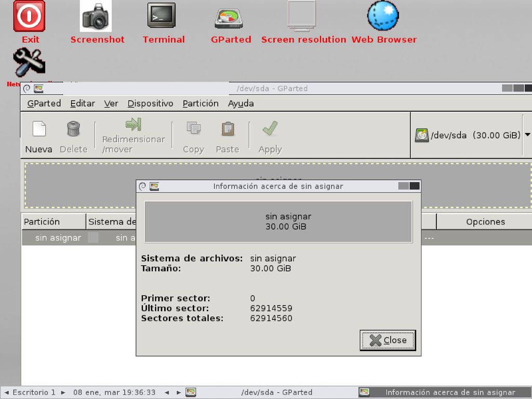
Task: Open the Partición menu
Action: (x=201, y=103)
